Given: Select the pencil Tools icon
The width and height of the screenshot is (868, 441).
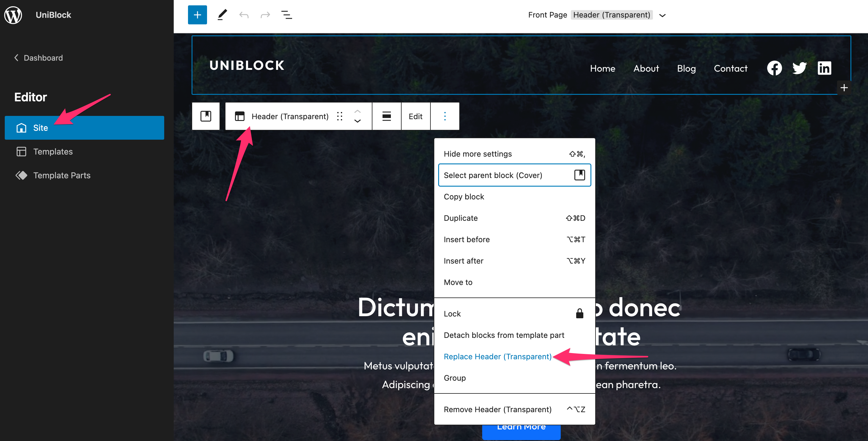Looking at the screenshot, I should (x=222, y=15).
